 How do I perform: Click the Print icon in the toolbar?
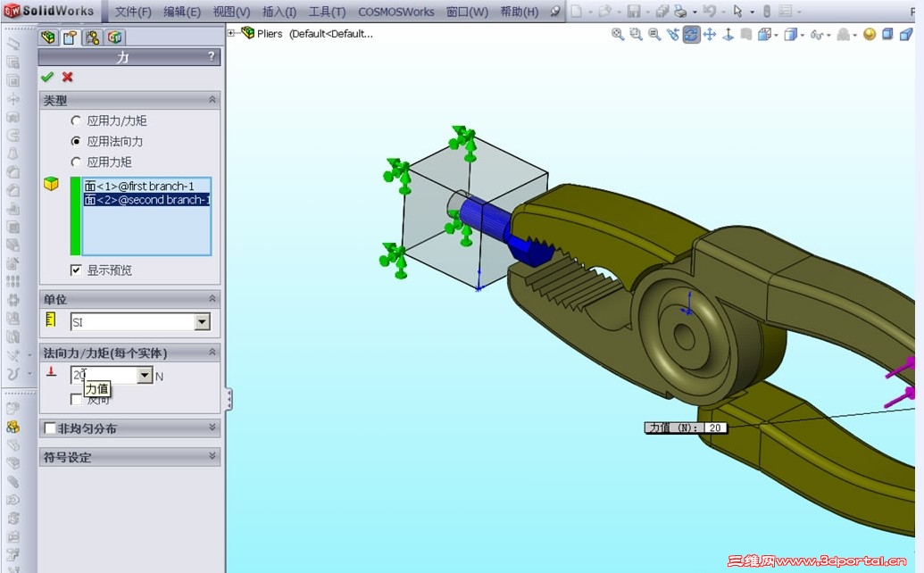tap(680, 12)
